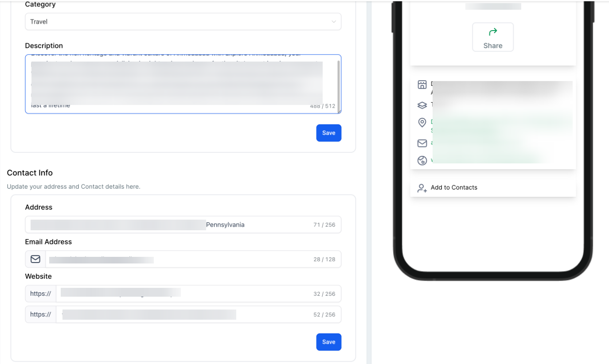This screenshot has width=609, height=364.
Task: Click the envelope icon in the phone preview
Action: coord(422,143)
